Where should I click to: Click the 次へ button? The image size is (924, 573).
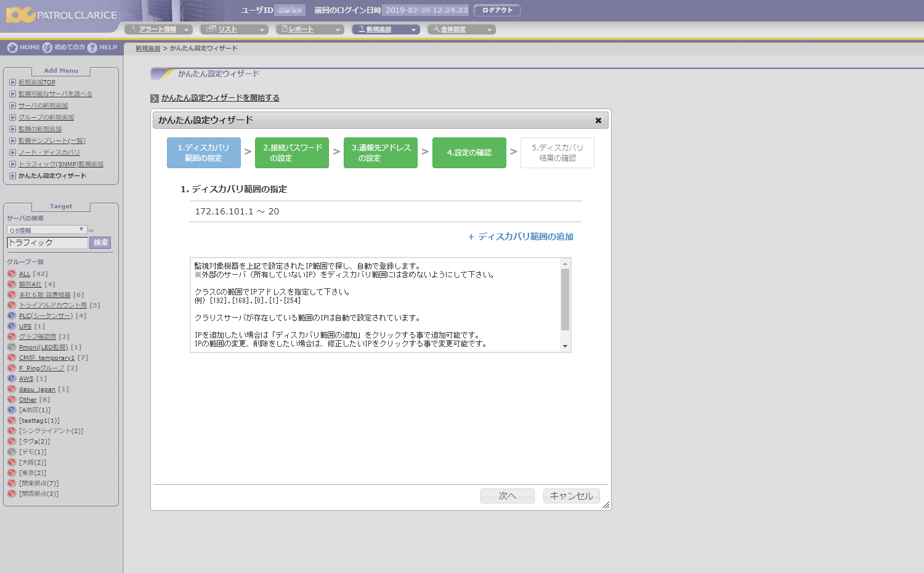(x=508, y=496)
